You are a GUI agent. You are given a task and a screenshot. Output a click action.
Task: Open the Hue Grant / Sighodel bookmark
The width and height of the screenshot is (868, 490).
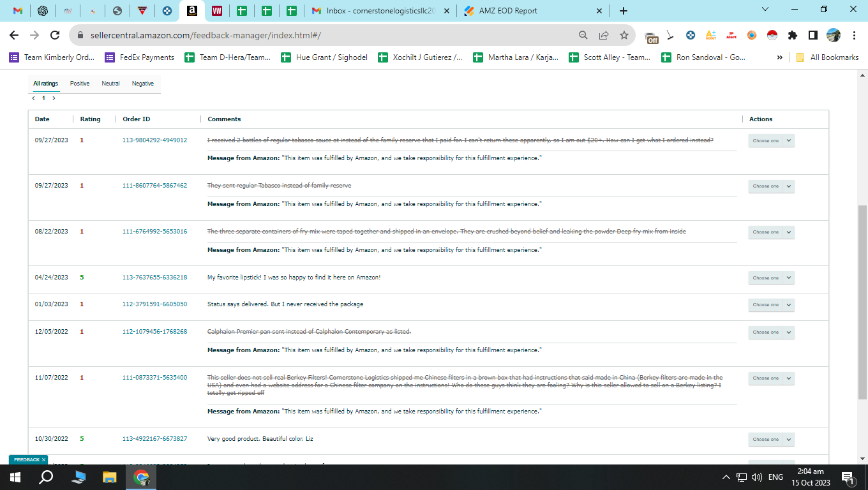click(x=324, y=57)
